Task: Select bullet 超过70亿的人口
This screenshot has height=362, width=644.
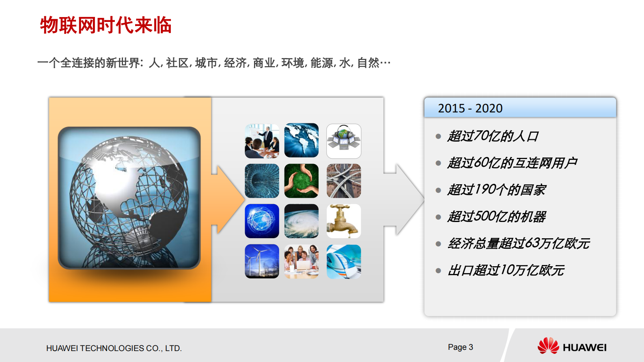Action: pyautogui.click(x=493, y=136)
